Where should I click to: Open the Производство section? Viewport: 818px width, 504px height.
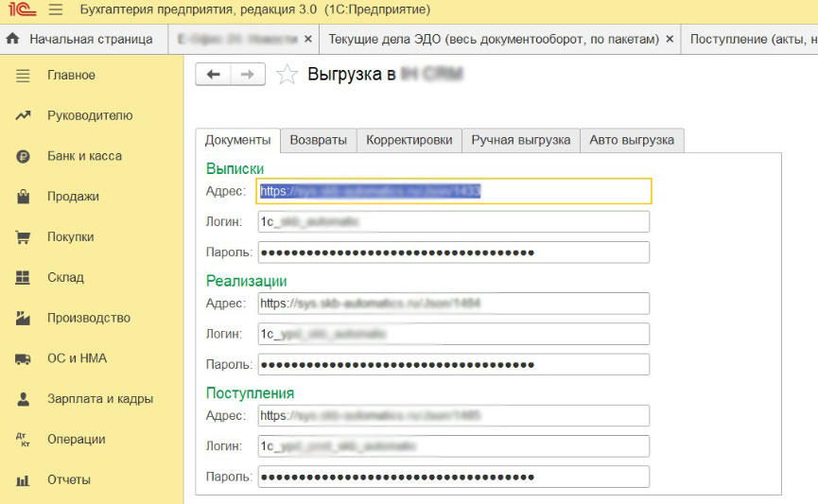89,318
